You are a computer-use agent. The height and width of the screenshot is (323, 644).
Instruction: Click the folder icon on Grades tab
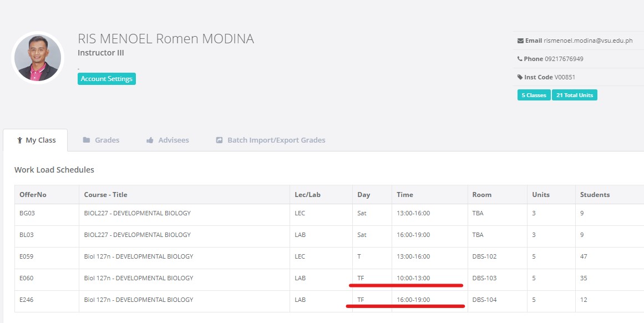coord(87,140)
